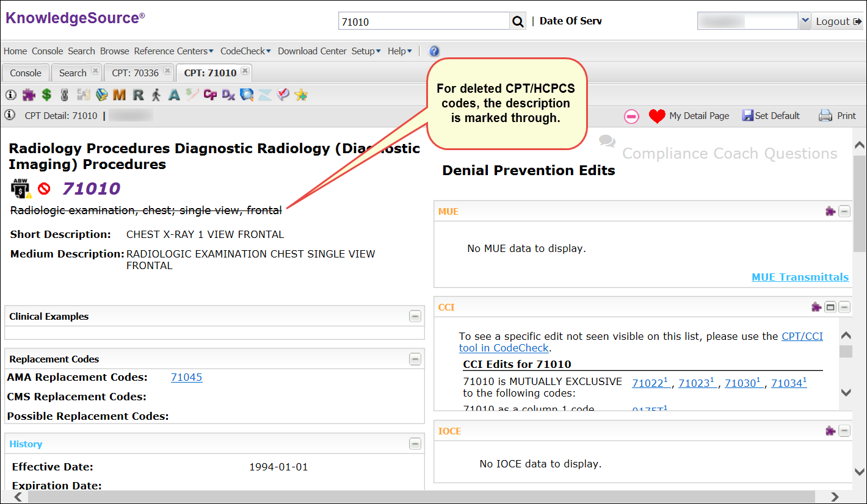Click the Cp toolbar icon
The height and width of the screenshot is (504, 867).
click(x=210, y=95)
